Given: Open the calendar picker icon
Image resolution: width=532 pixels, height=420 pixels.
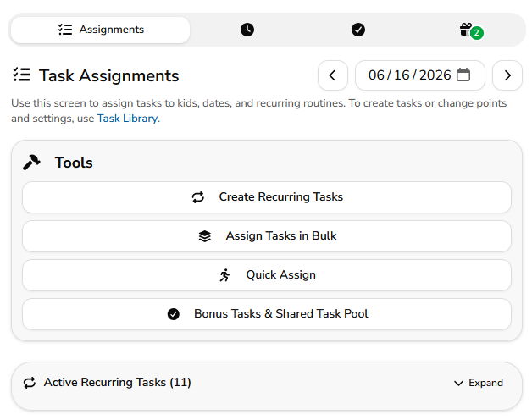Looking at the screenshot, I should pos(463,75).
